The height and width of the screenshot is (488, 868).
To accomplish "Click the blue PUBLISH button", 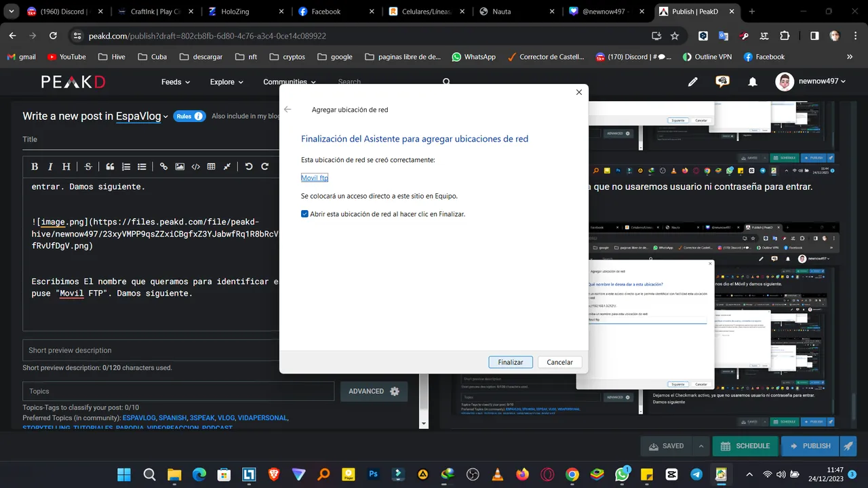I will click(x=810, y=446).
